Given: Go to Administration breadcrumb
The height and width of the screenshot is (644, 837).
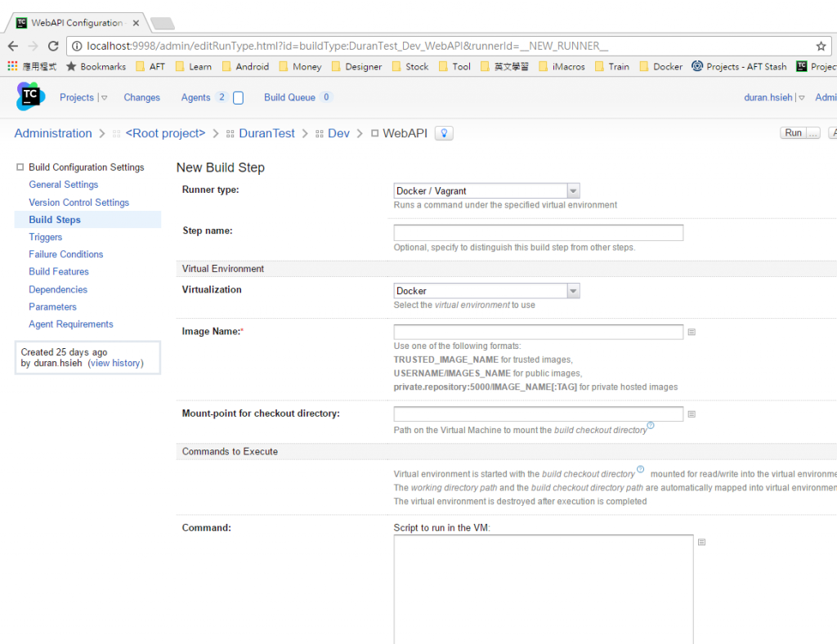Looking at the screenshot, I should 53,133.
